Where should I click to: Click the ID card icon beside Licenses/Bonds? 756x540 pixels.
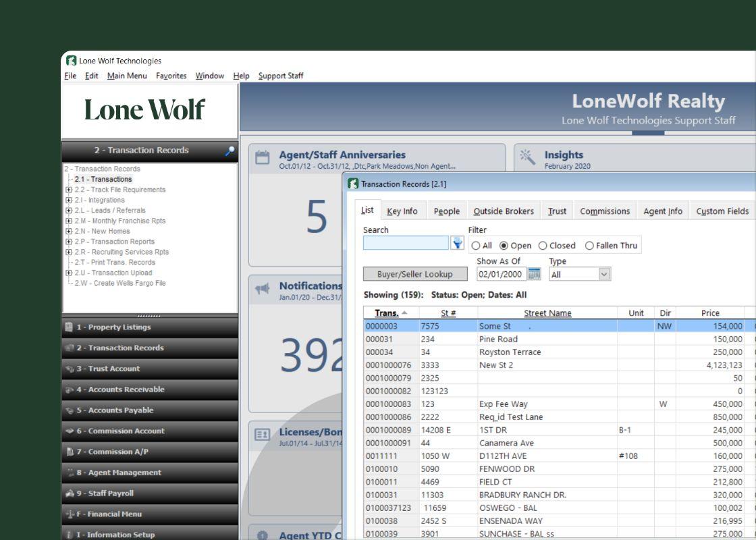(263, 435)
